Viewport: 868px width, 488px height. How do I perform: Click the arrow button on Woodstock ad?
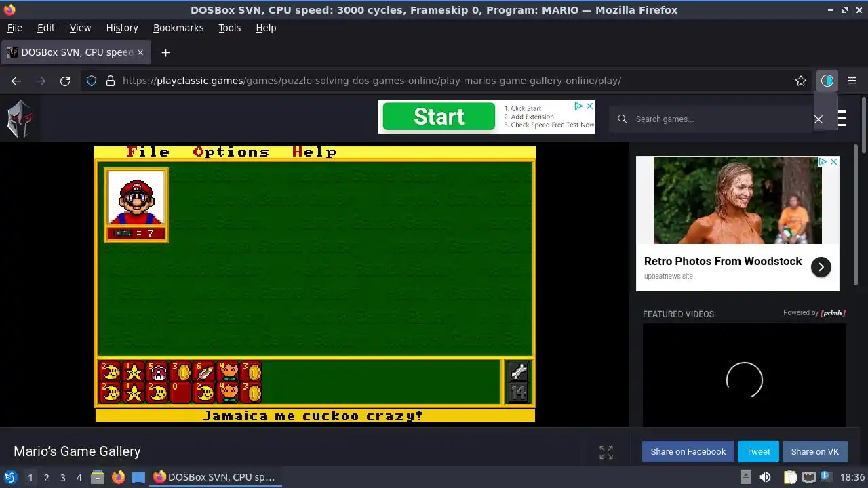coord(821,267)
